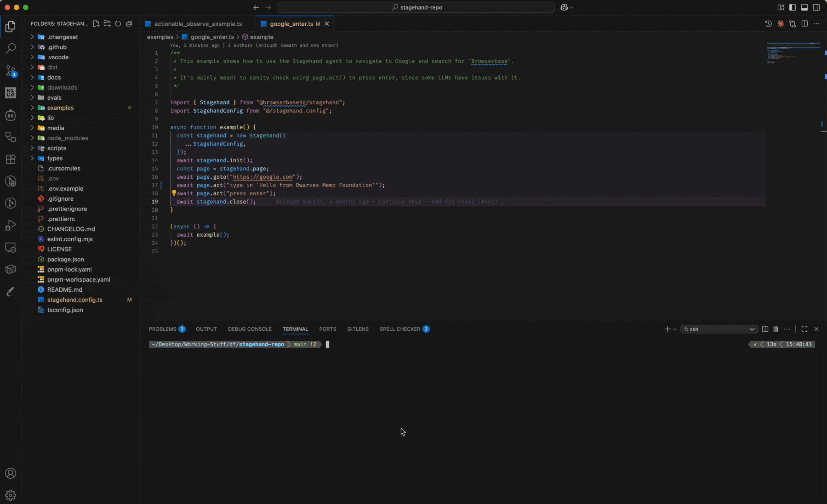Toggle the bottom panel visibility
827x504 pixels.
coord(804,7)
